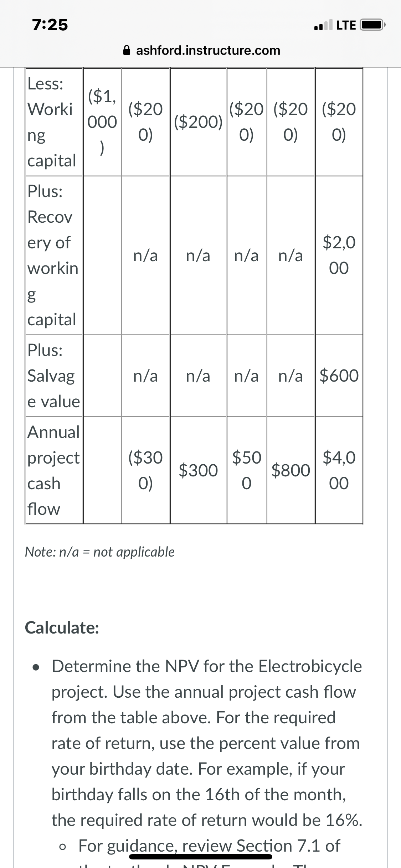Tap the $800 cash flow cell

click(291, 470)
